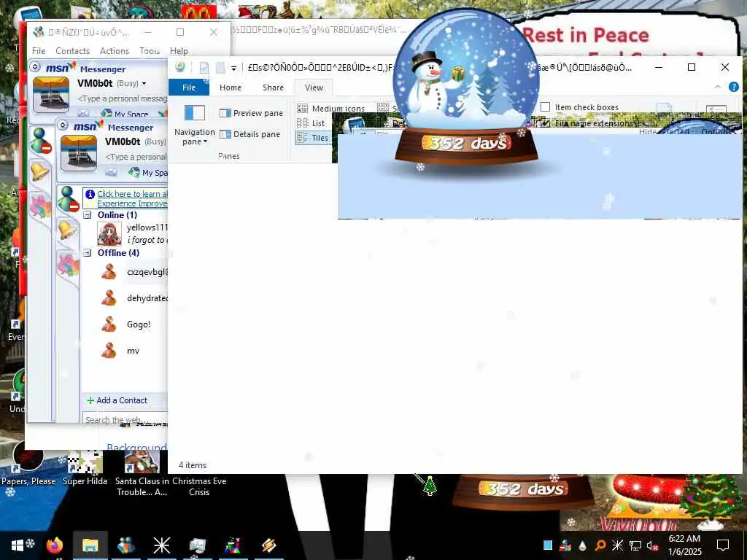Open the Help menu in Messenger
This screenshot has width=747, height=560.
[179, 50]
